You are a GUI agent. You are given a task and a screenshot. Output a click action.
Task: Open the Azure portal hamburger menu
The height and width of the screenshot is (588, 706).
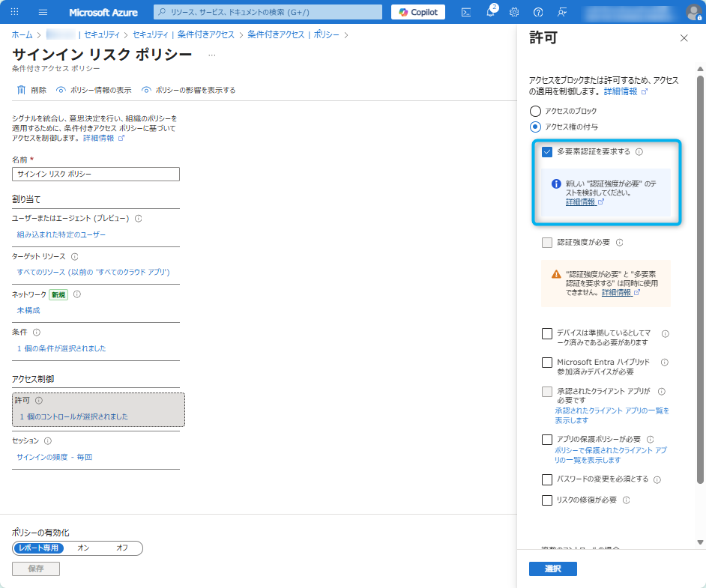tap(43, 11)
